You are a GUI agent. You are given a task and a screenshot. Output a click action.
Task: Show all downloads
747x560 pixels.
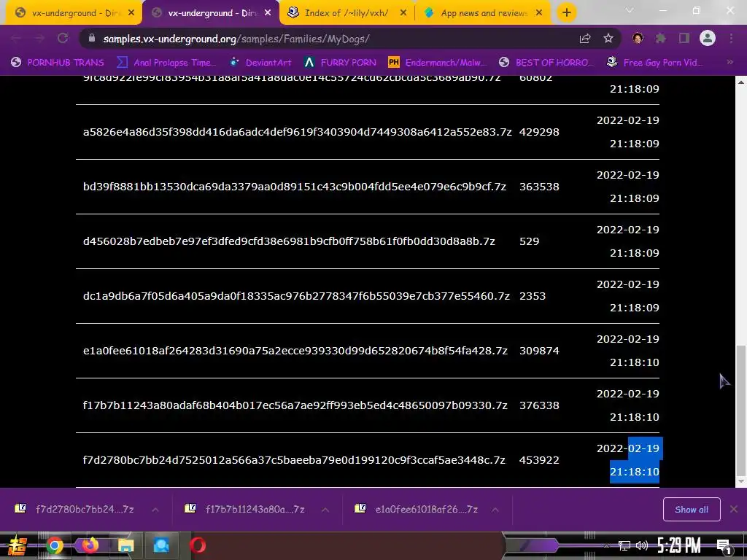click(692, 510)
